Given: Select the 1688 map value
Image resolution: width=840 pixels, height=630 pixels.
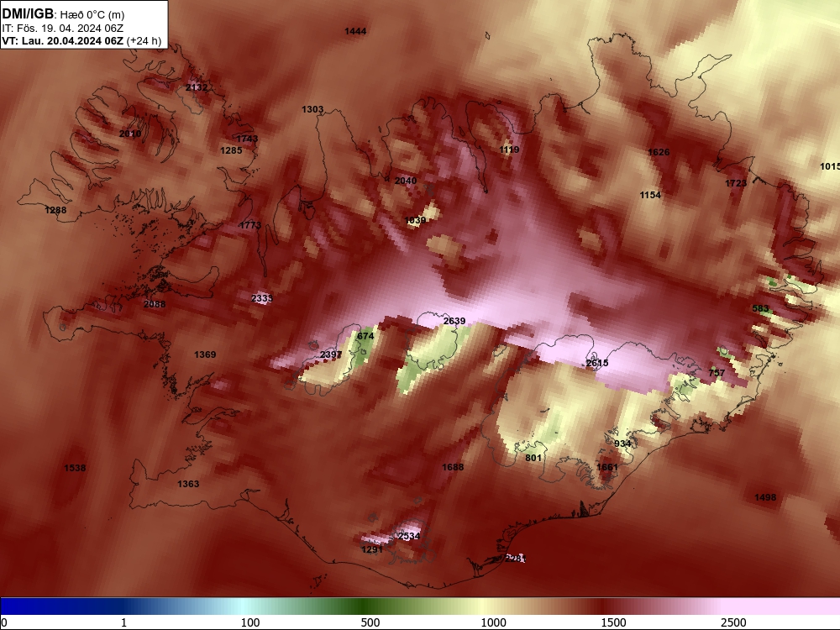Looking at the screenshot, I should click(x=453, y=467).
